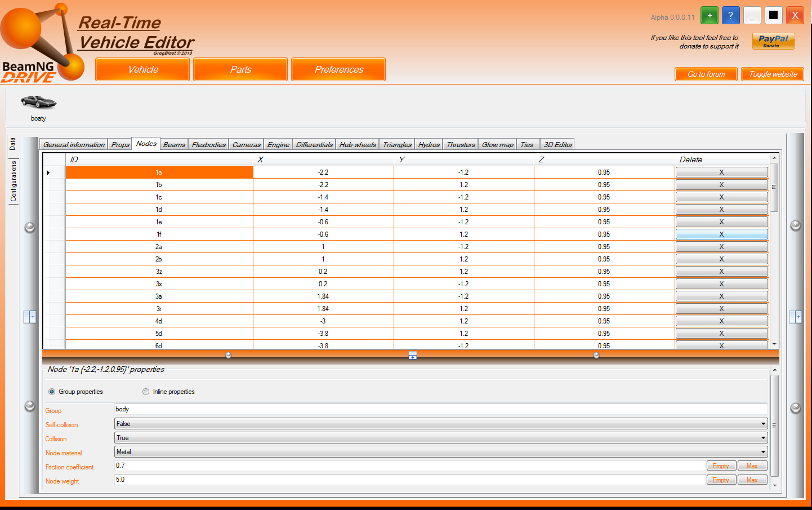Viewport: 812px width, 510px height.
Task: Switch to the Props tab
Action: (x=120, y=145)
